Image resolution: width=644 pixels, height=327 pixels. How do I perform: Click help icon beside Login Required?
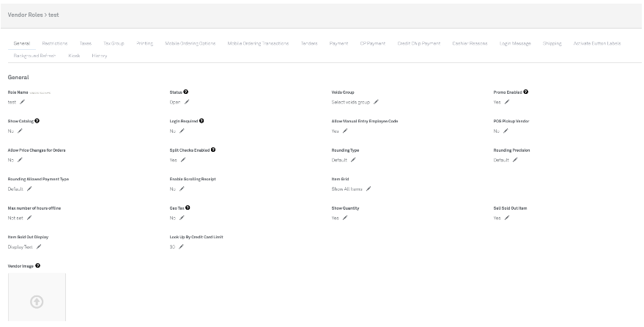(x=201, y=121)
